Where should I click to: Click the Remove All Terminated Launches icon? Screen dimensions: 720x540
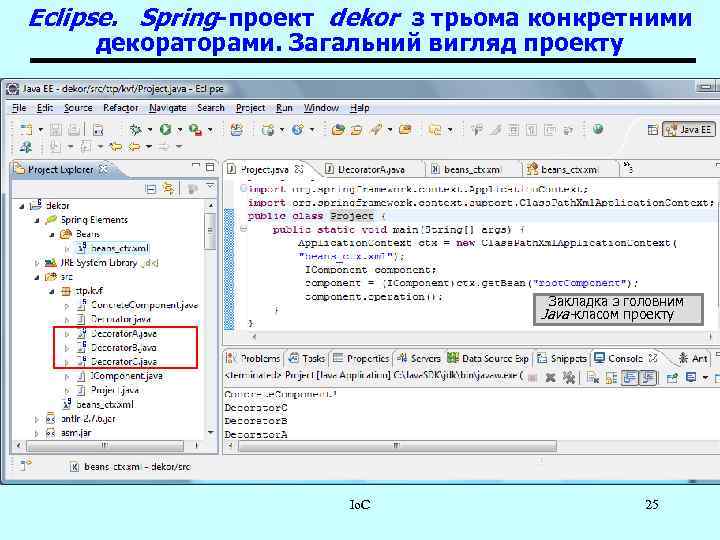click(x=569, y=377)
